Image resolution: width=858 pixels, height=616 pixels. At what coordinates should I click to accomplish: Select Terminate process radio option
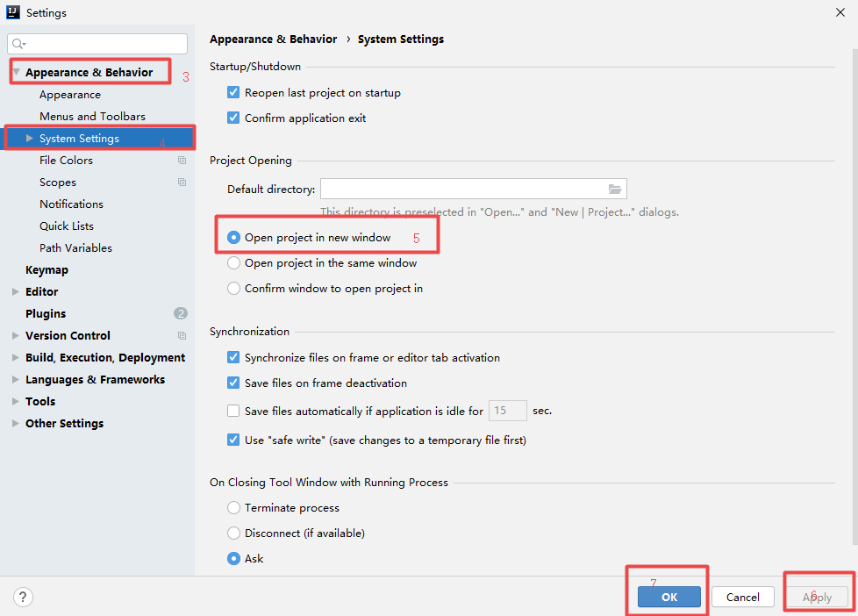233,507
